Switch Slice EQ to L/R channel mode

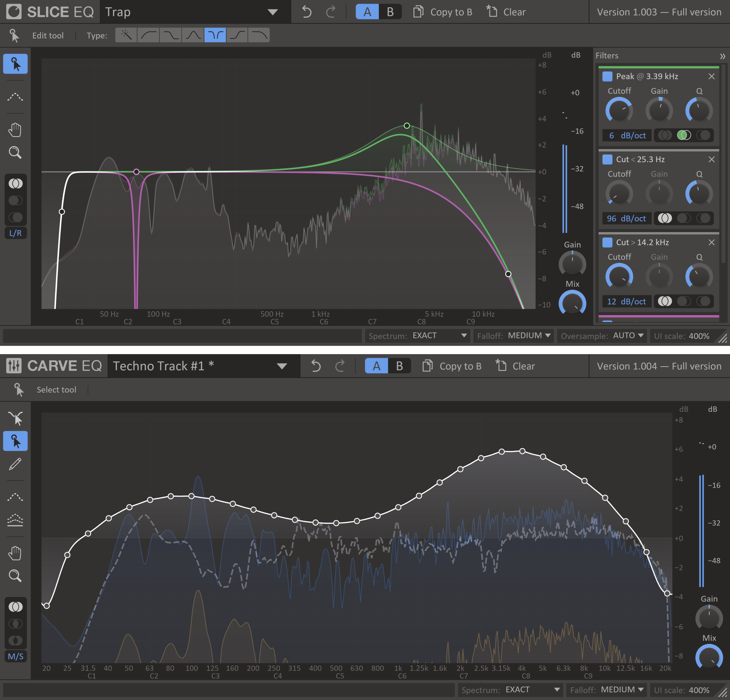[x=15, y=233]
